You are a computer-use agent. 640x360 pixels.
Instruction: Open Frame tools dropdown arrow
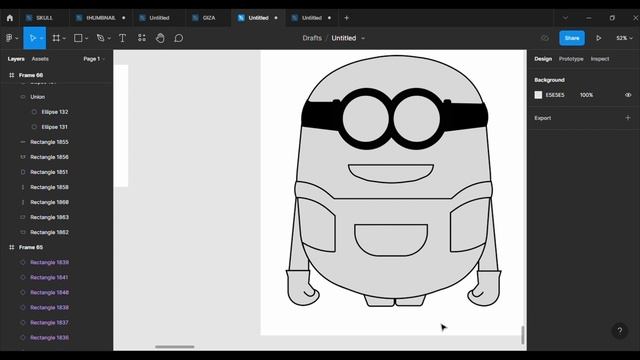coord(64,38)
